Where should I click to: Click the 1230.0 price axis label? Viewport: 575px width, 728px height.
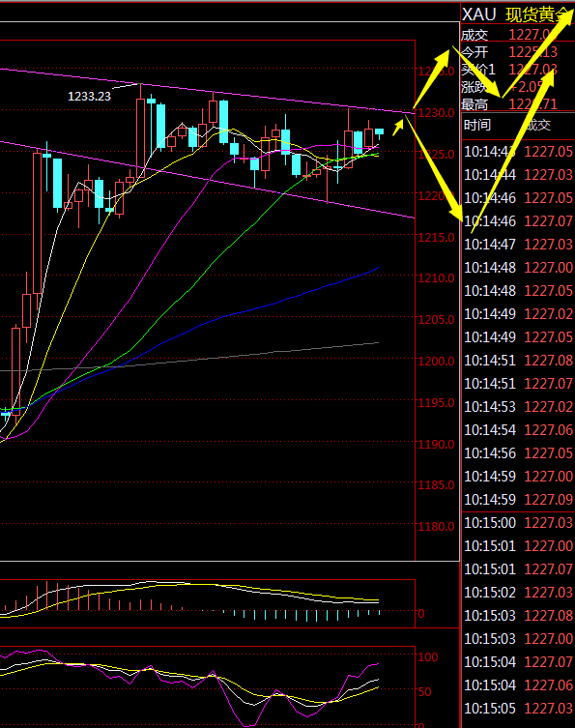[x=436, y=113]
